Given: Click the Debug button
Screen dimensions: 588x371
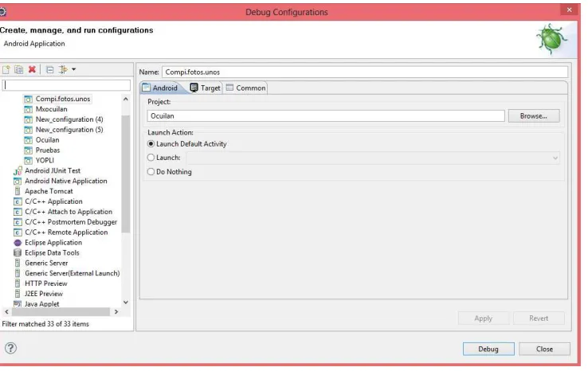Looking at the screenshot, I should tap(488, 349).
